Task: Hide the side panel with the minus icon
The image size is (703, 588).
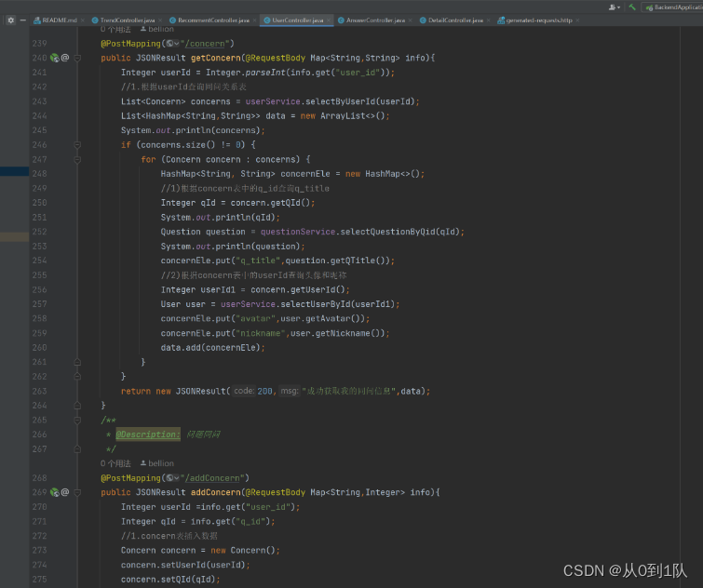Action: click(x=23, y=20)
